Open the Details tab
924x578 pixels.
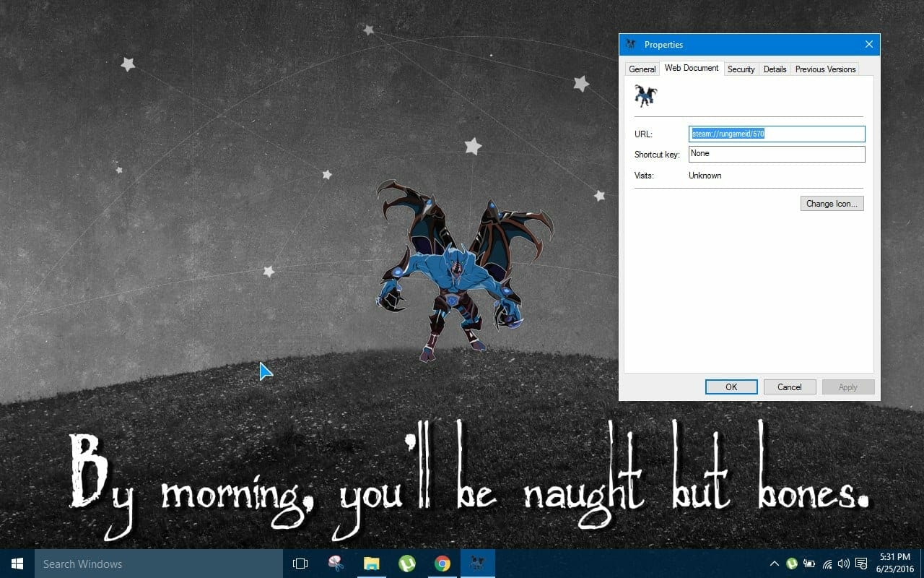[775, 69]
